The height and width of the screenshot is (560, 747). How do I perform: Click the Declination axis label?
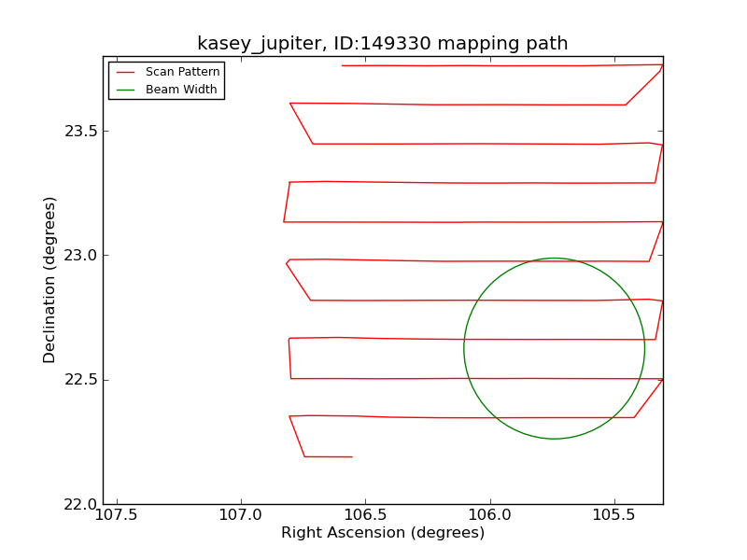(x=50, y=280)
